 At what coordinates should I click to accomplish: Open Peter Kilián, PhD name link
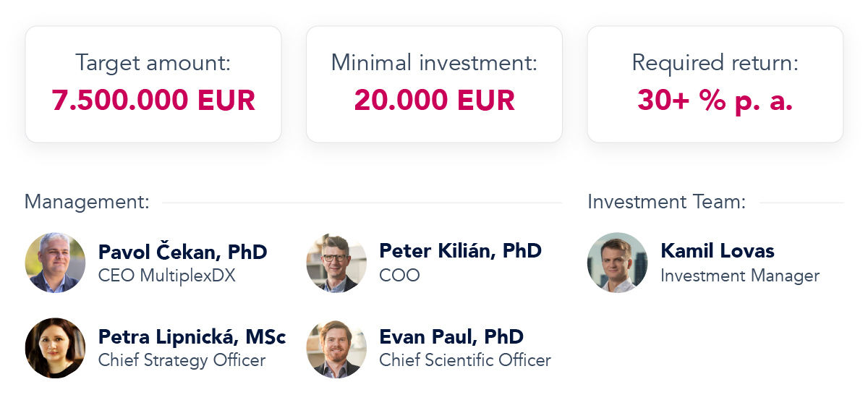[460, 251]
